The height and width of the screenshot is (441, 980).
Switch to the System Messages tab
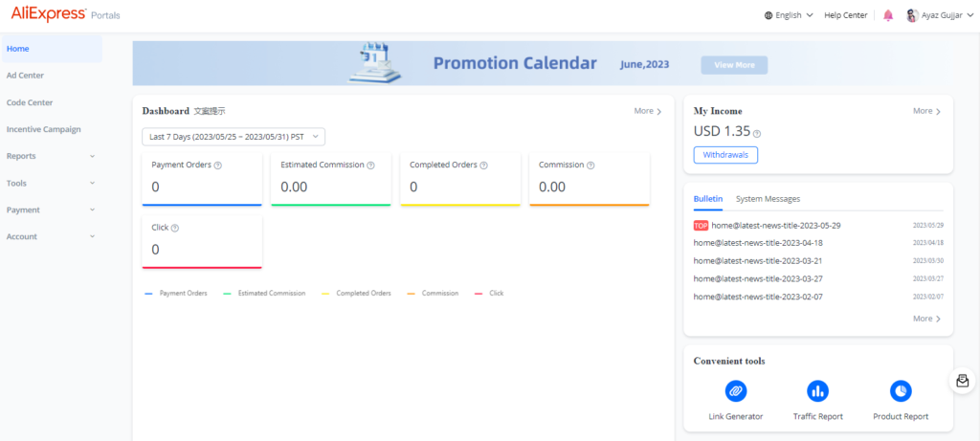tap(768, 199)
